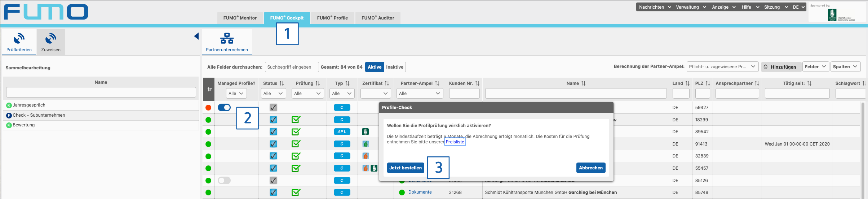Open the Nachrichten menu
Image resolution: width=868 pixels, height=199 pixels.
[x=655, y=7]
